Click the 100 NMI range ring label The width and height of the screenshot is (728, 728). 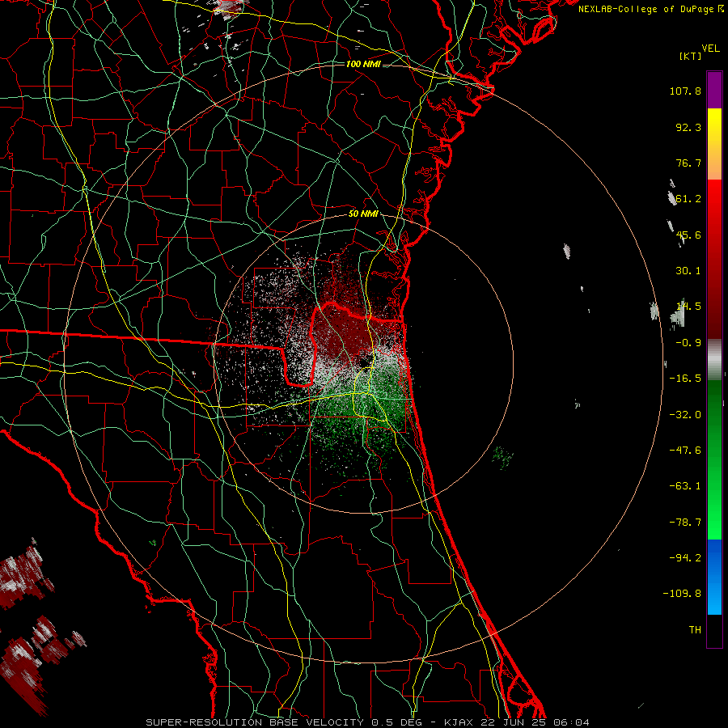[363, 64]
